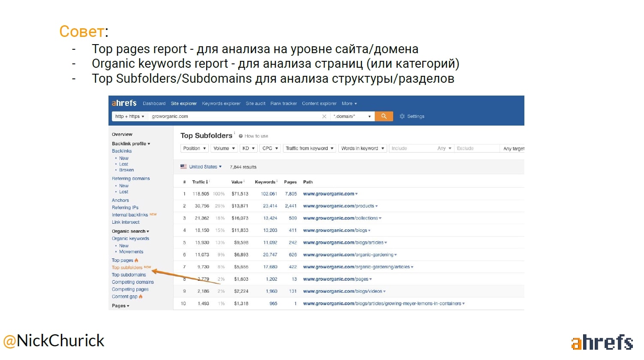
Task: Open Settings via the gear icon
Action: [x=402, y=116]
